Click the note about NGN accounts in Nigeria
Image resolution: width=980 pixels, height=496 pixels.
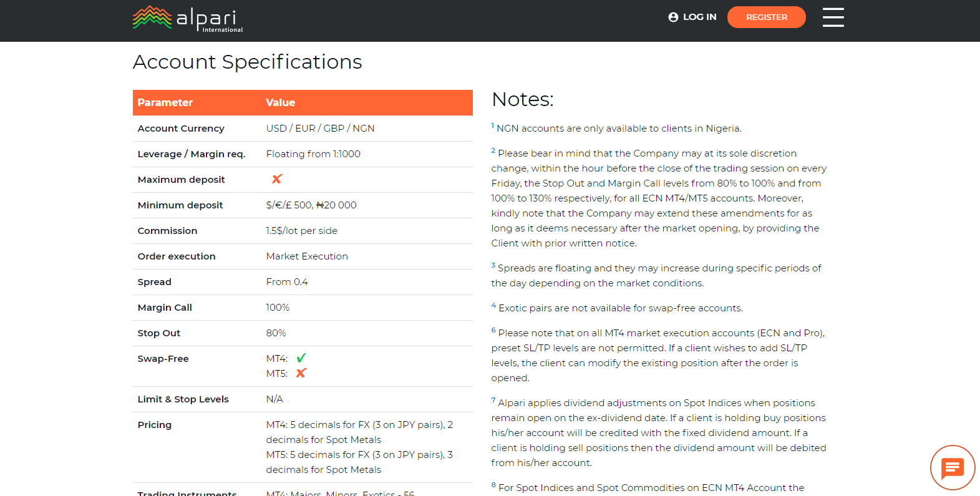click(x=618, y=129)
